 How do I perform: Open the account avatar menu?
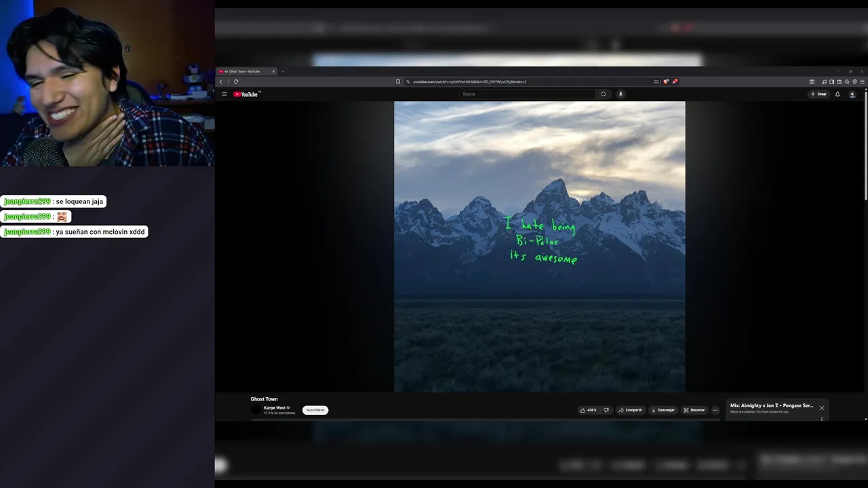point(852,94)
